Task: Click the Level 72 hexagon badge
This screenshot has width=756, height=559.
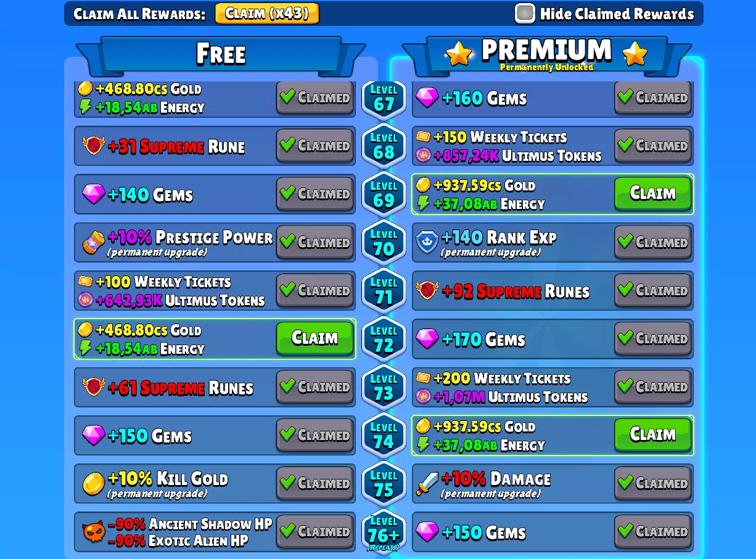Action: point(384,339)
